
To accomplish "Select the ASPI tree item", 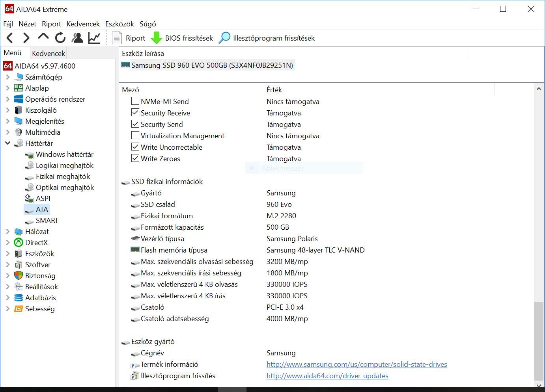I will [x=43, y=198].
